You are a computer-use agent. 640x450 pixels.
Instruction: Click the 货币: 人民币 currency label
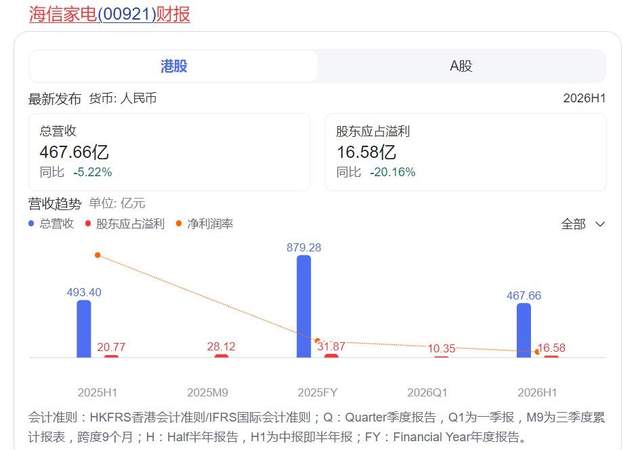coord(123,98)
